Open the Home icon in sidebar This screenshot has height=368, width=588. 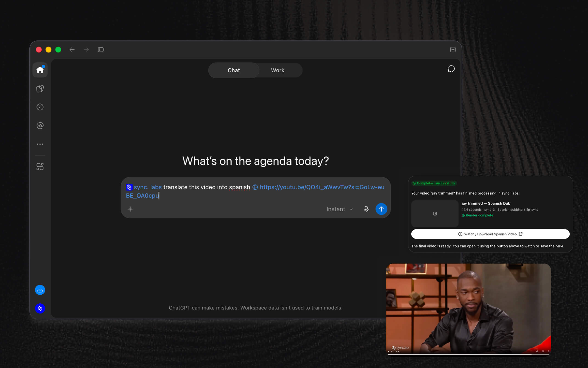(40, 70)
